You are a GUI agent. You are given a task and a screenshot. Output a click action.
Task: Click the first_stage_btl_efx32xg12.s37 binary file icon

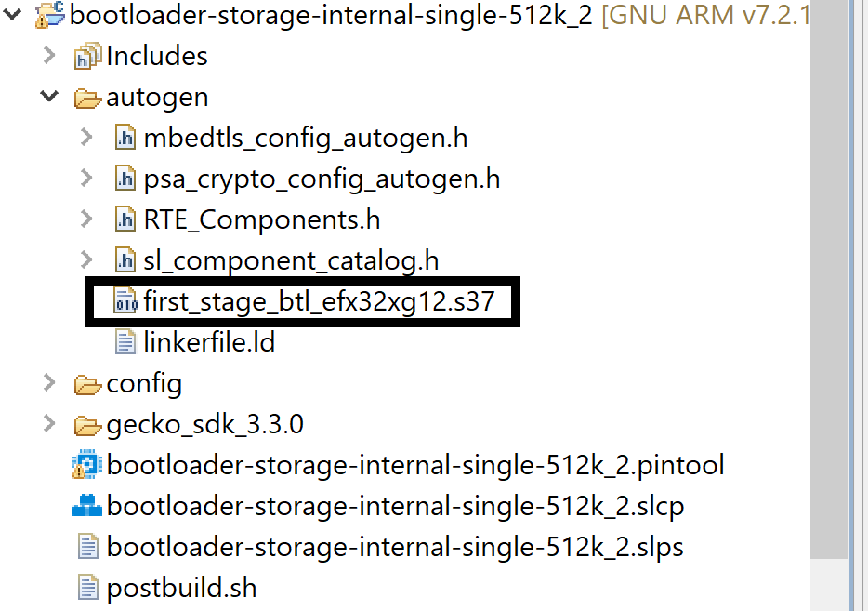[125, 301]
